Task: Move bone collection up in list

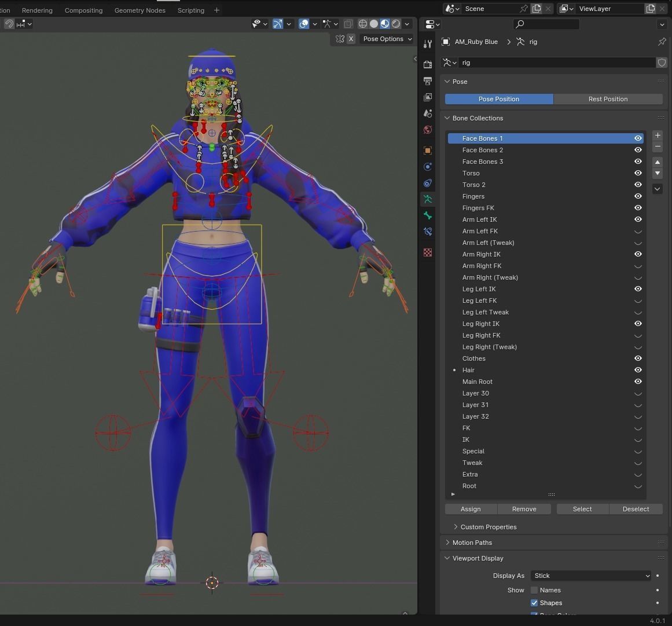Action: [658, 162]
